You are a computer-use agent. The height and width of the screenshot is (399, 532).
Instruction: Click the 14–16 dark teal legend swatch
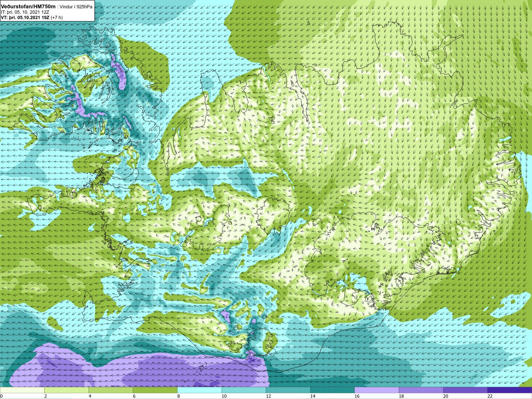point(332,390)
